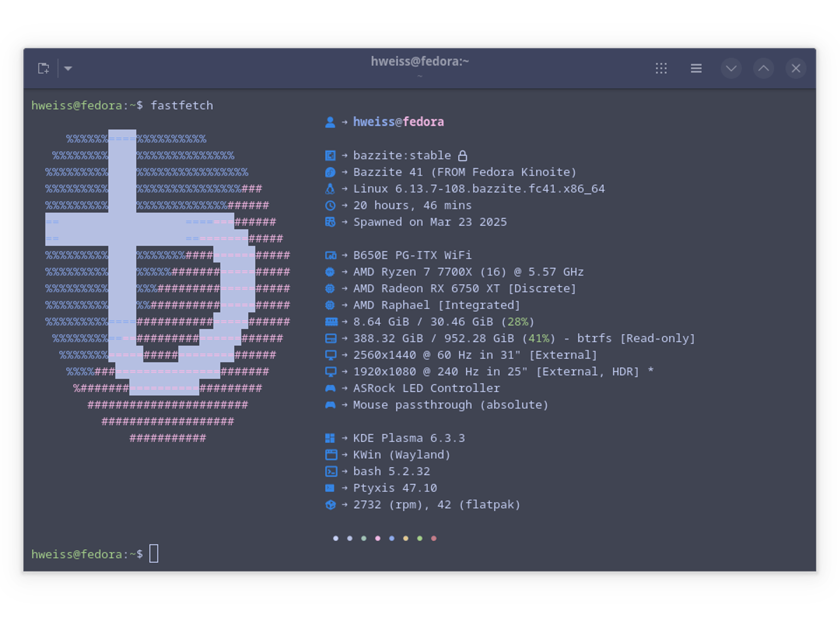Click the KDE Plasma 6.3.3 icon
Screen dimensions: 840x630
click(x=330, y=438)
